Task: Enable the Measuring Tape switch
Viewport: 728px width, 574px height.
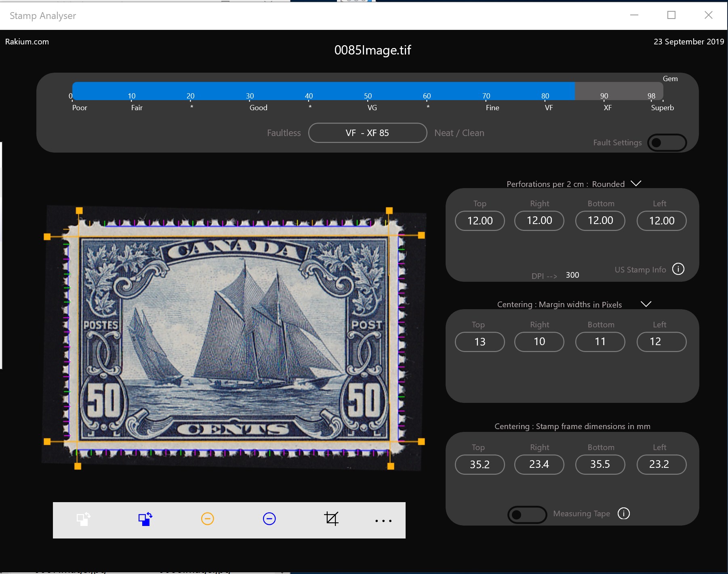Action: [x=527, y=515]
